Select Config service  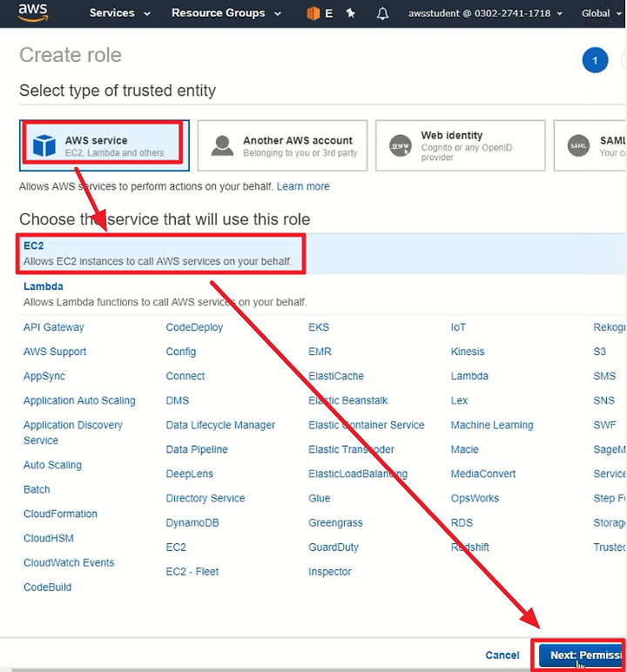point(181,352)
